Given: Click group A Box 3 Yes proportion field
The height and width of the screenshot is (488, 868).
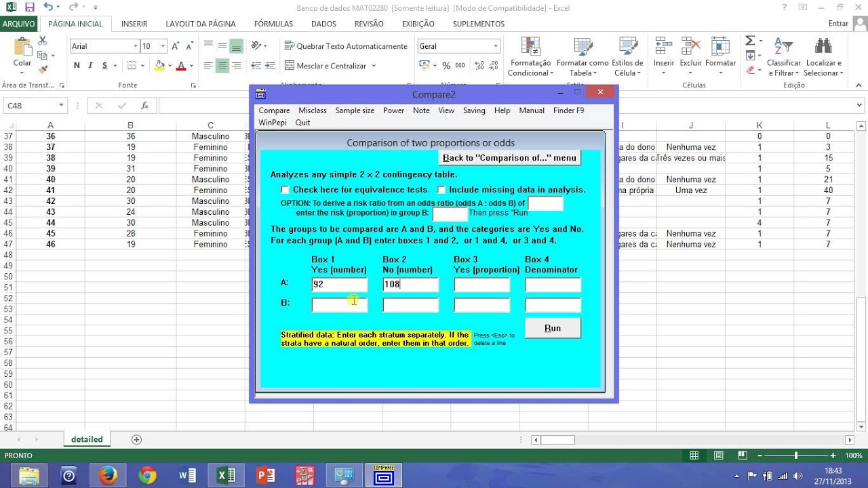Looking at the screenshot, I should [x=482, y=285].
